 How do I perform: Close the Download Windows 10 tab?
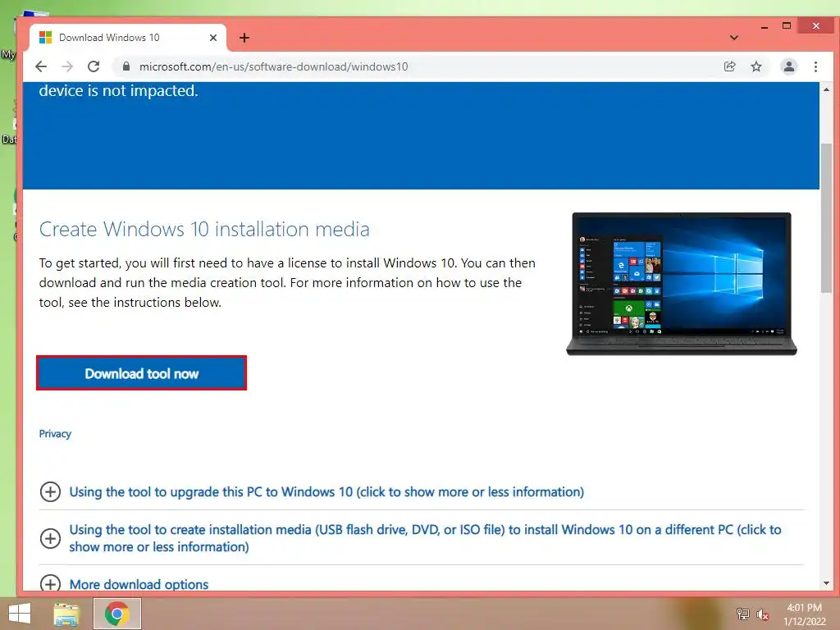click(213, 38)
